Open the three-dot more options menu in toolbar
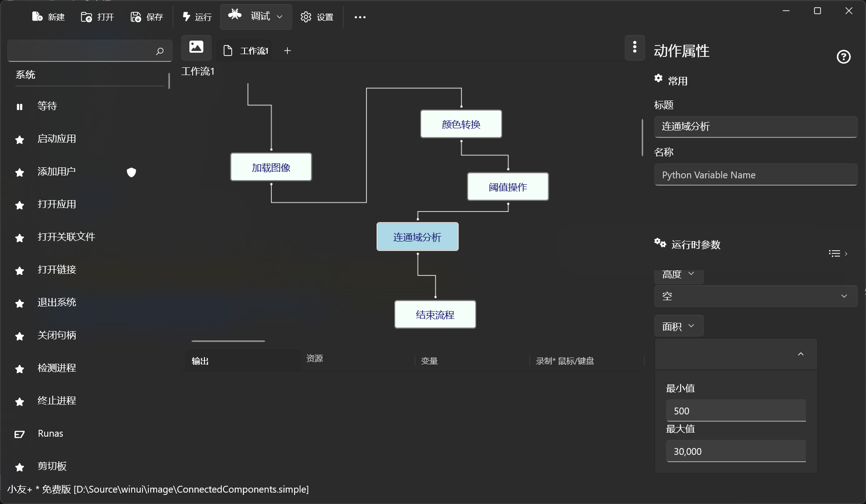 [360, 17]
